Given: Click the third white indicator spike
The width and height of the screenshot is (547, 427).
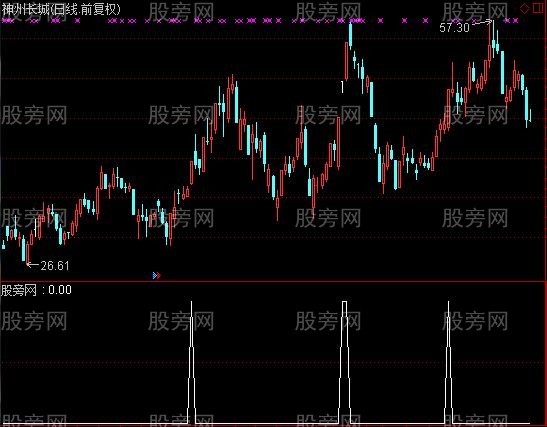Looking at the screenshot, I should click(449, 362).
